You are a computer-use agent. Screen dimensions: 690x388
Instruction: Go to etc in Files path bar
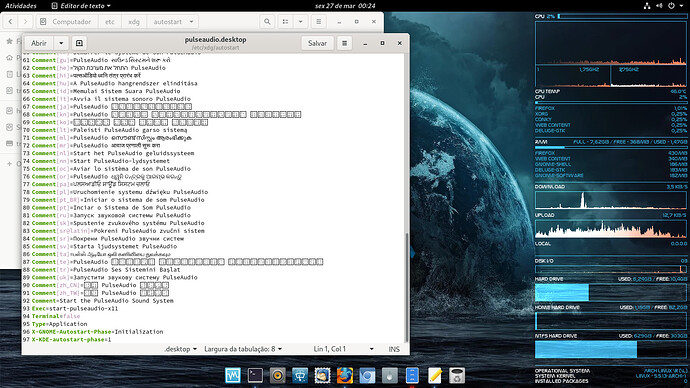pyautogui.click(x=110, y=22)
